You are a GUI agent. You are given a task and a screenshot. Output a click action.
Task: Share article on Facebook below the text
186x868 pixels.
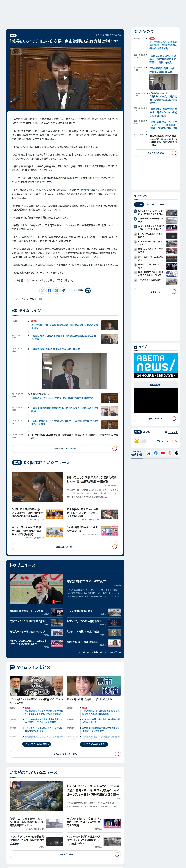coord(49,290)
